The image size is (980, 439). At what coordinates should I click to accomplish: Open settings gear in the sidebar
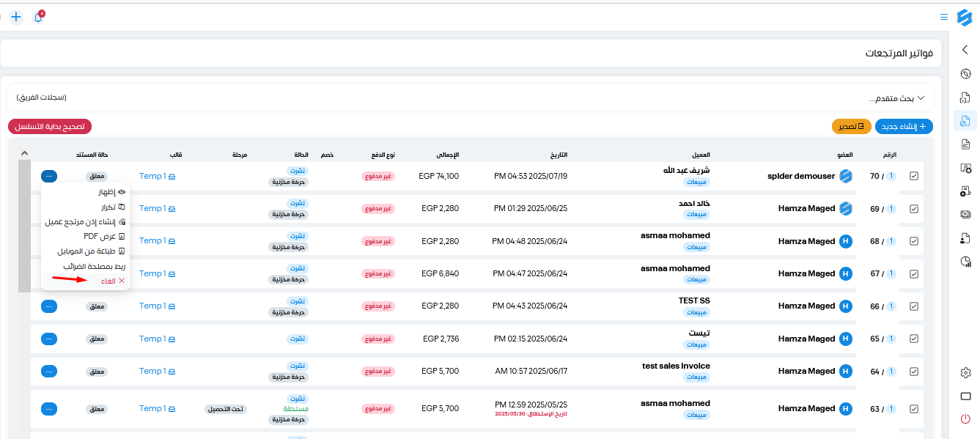point(965,372)
